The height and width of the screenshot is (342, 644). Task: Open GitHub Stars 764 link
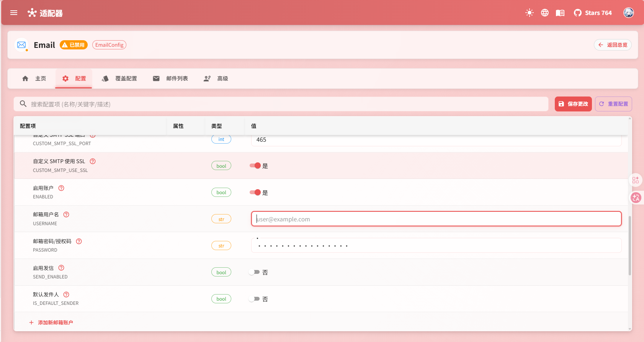pyautogui.click(x=593, y=13)
